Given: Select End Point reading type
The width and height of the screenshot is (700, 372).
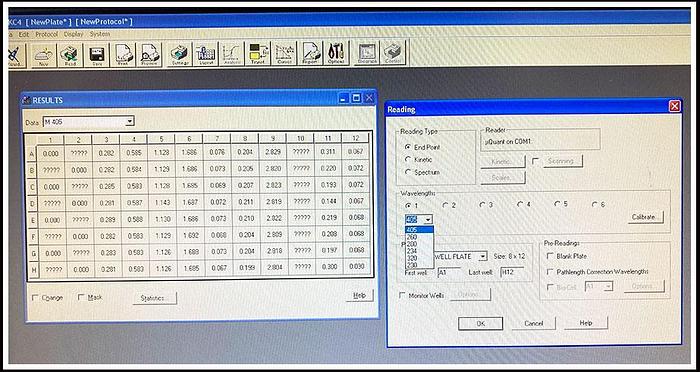Looking at the screenshot, I should (x=408, y=147).
